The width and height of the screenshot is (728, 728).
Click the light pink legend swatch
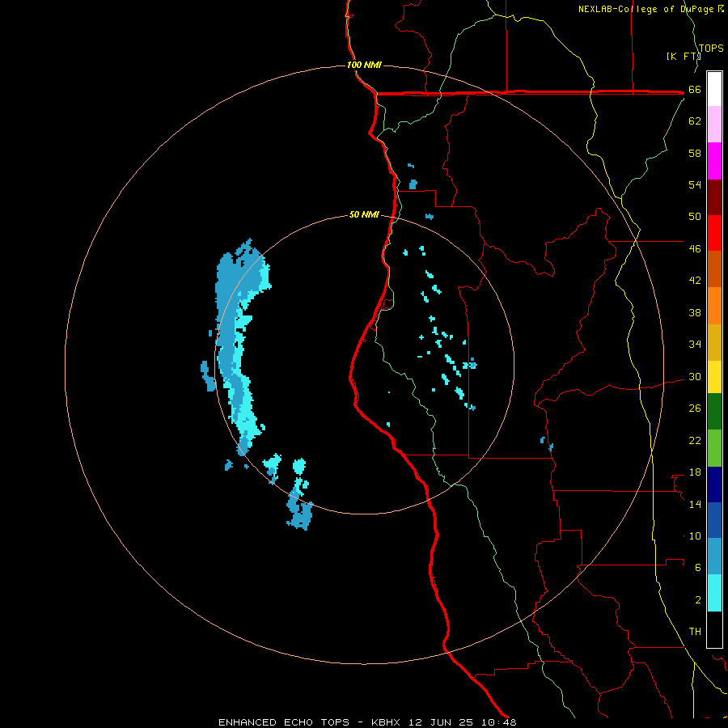[714, 124]
